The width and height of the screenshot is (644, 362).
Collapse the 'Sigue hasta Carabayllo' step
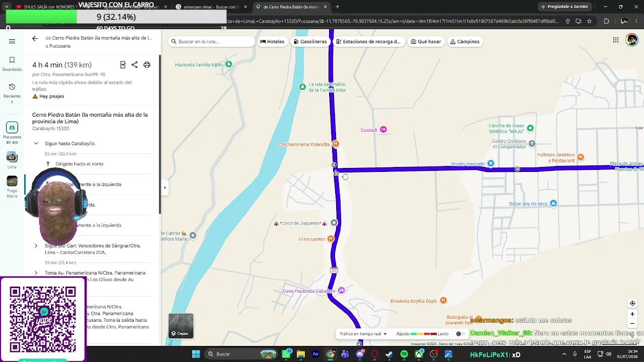point(36,143)
